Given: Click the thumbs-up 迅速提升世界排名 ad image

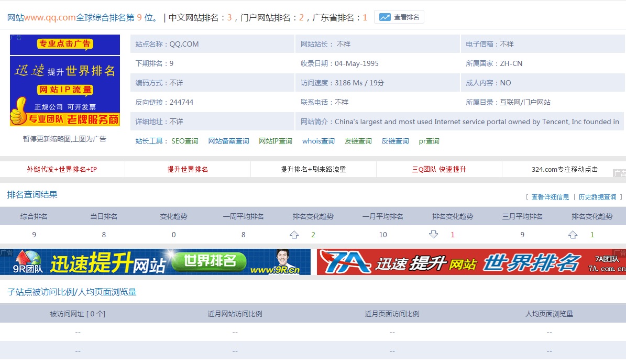Looking at the screenshot, I should click(65, 91).
